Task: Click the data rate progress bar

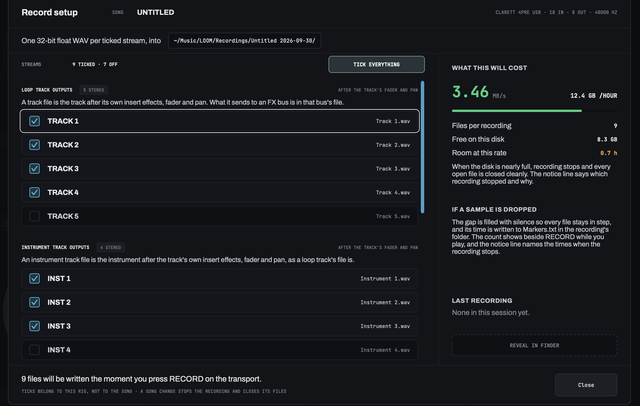Action: click(x=534, y=111)
